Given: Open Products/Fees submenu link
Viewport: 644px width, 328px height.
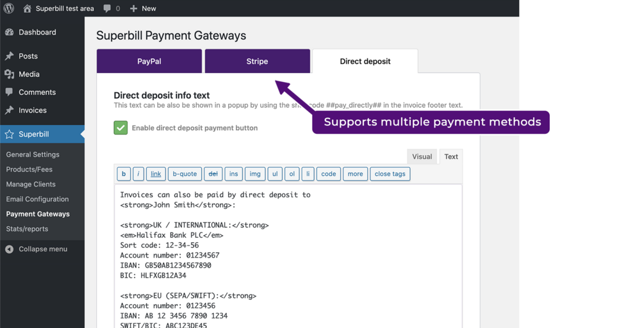Looking at the screenshot, I should tap(29, 169).
